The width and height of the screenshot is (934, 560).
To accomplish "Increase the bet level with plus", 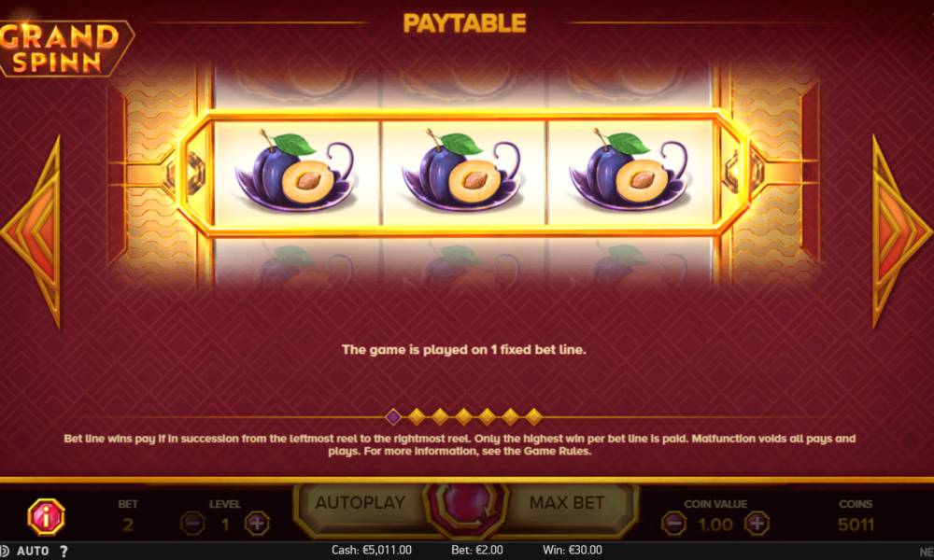I will (258, 524).
